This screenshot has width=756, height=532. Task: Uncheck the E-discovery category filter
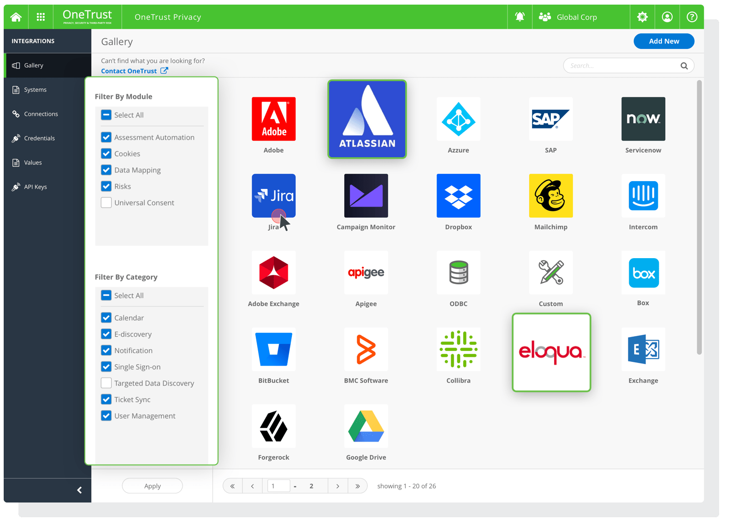click(106, 334)
